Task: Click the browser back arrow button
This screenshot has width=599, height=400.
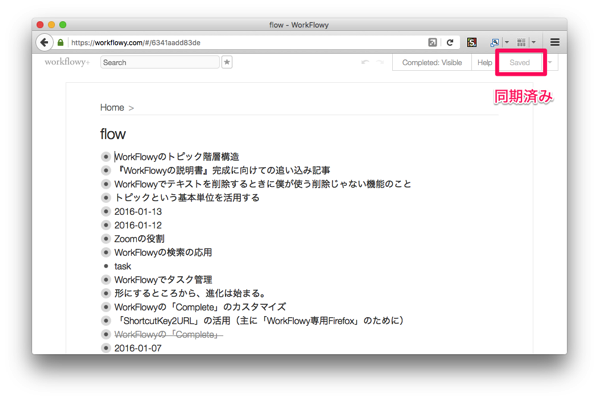Action: (44, 42)
